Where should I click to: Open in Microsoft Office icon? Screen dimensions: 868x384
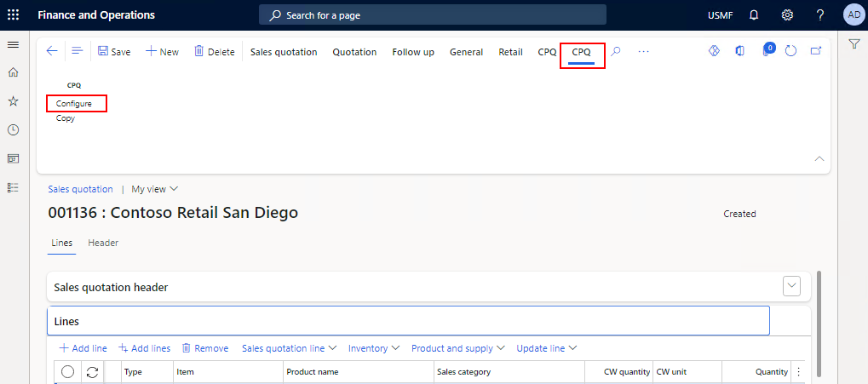tap(739, 51)
